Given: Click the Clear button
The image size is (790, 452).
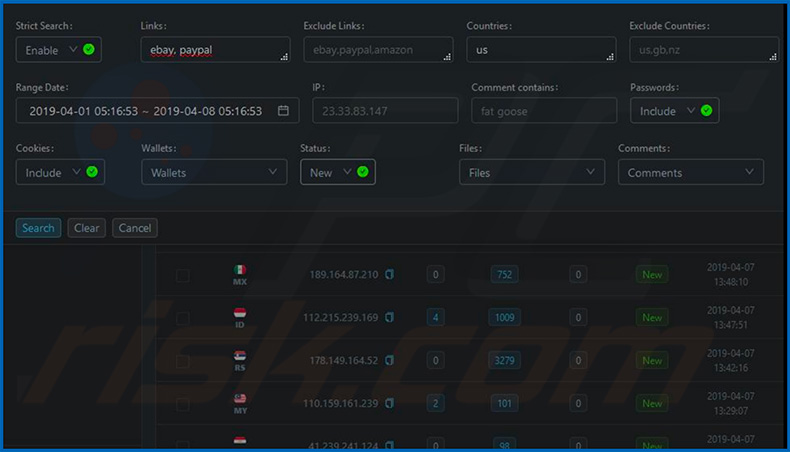Looking at the screenshot, I should tap(87, 228).
